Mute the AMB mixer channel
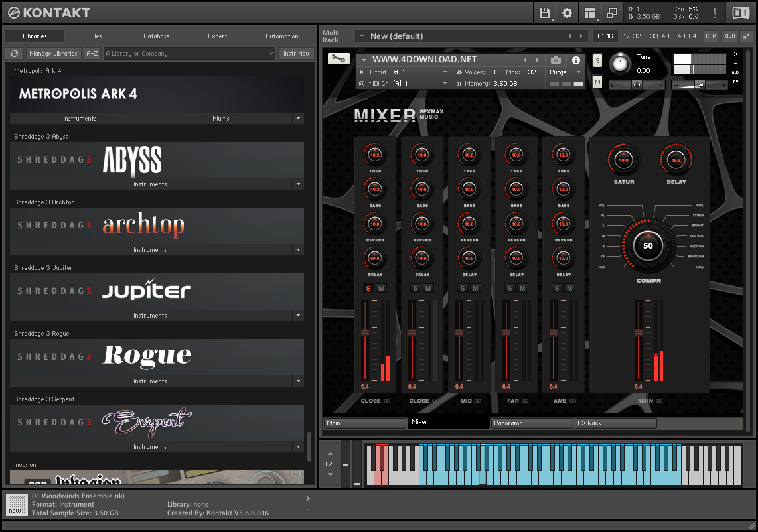Image resolution: width=758 pixels, height=532 pixels. click(569, 289)
